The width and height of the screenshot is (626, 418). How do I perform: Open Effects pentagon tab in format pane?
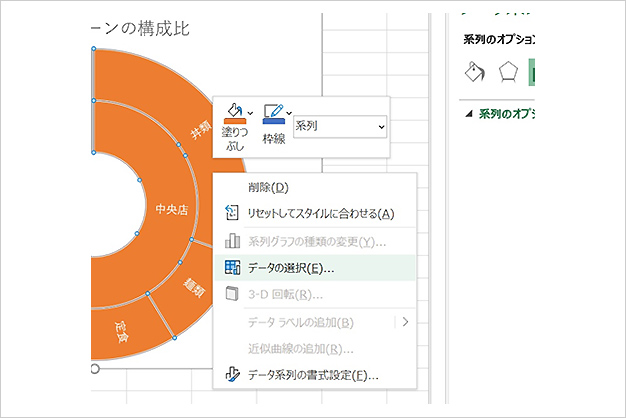click(508, 72)
